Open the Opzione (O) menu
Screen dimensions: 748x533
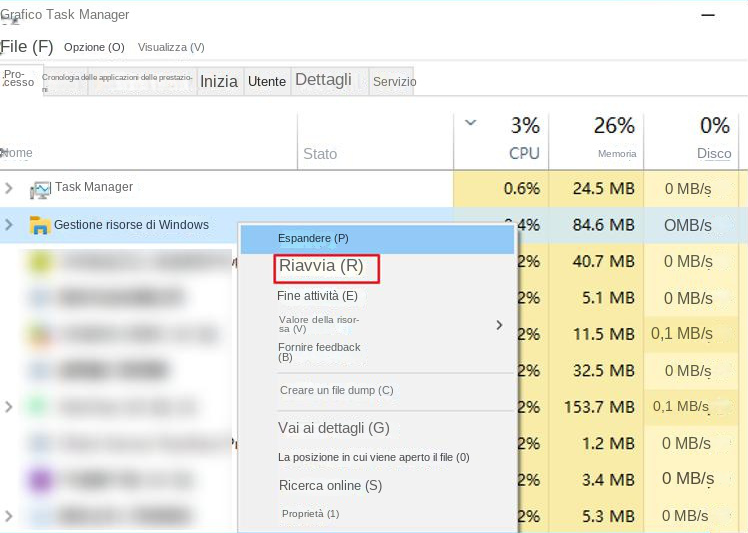coord(94,47)
